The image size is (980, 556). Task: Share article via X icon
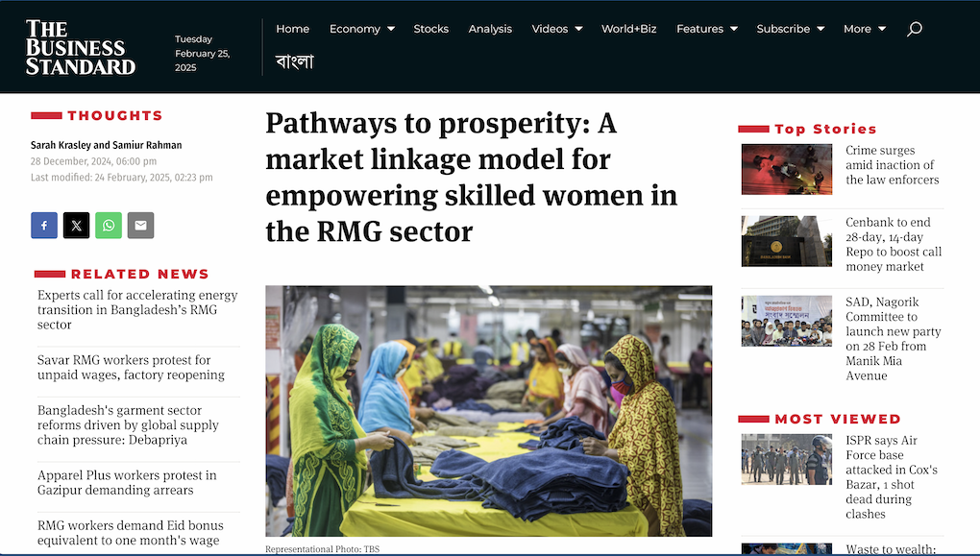click(x=76, y=226)
